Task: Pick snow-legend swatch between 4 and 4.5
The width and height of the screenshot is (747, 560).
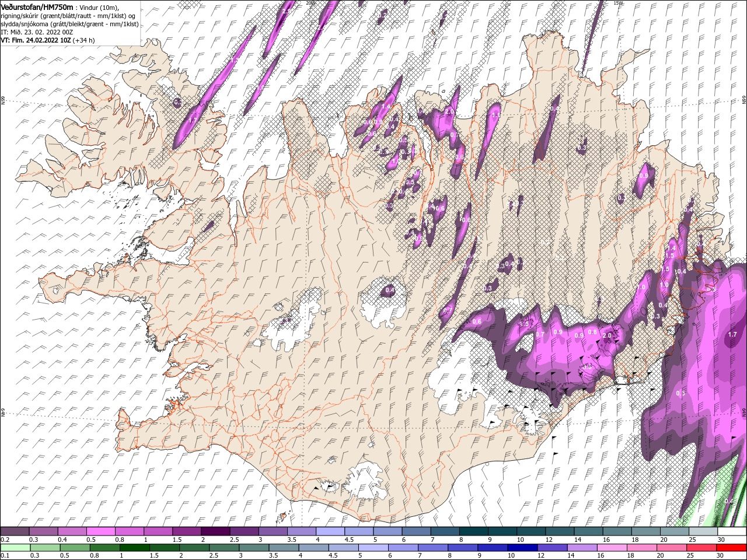Action: pyautogui.click(x=330, y=531)
